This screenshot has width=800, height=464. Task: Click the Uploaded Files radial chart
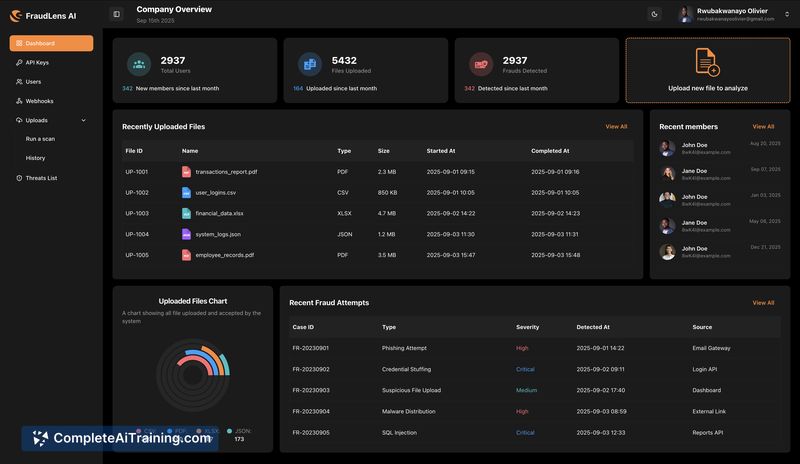[193, 376]
